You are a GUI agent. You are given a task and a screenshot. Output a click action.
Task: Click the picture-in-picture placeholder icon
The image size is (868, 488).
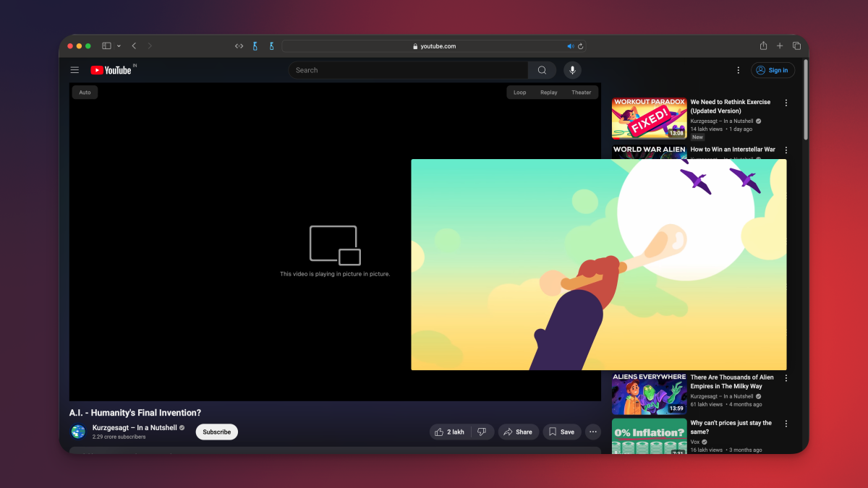tap(335, 245)
